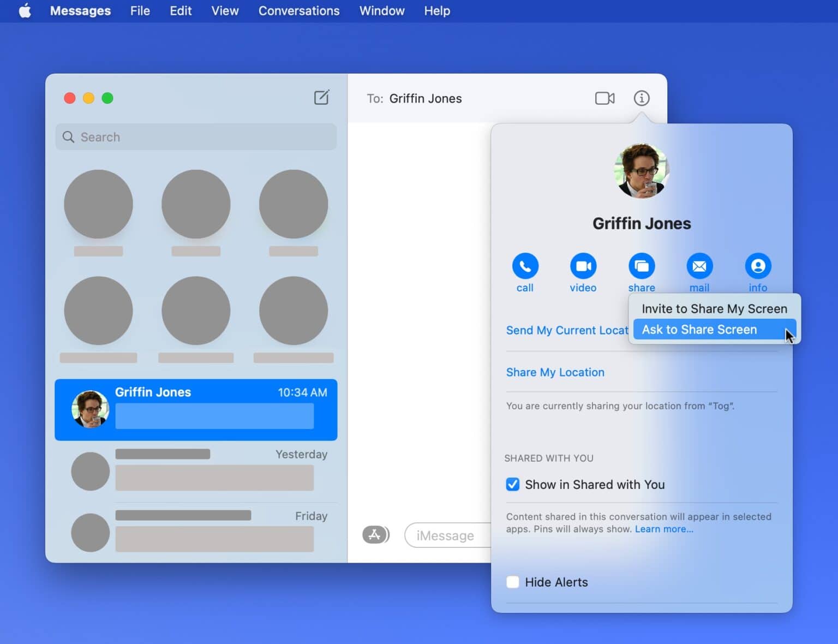Screen dimensions: 838x644
Task: Start a video call from the header camera icon
Action: pos(604,98)
